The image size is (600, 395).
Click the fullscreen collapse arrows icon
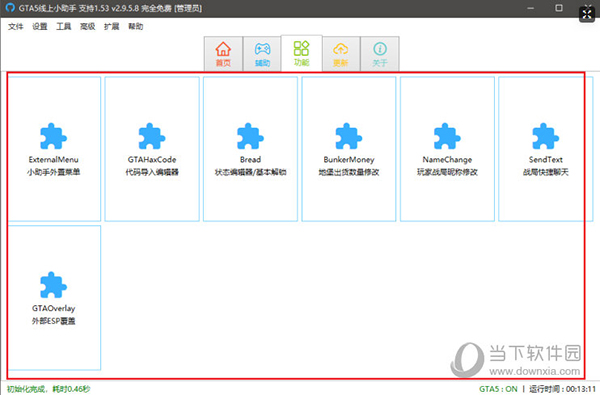(x=587, y=14)
